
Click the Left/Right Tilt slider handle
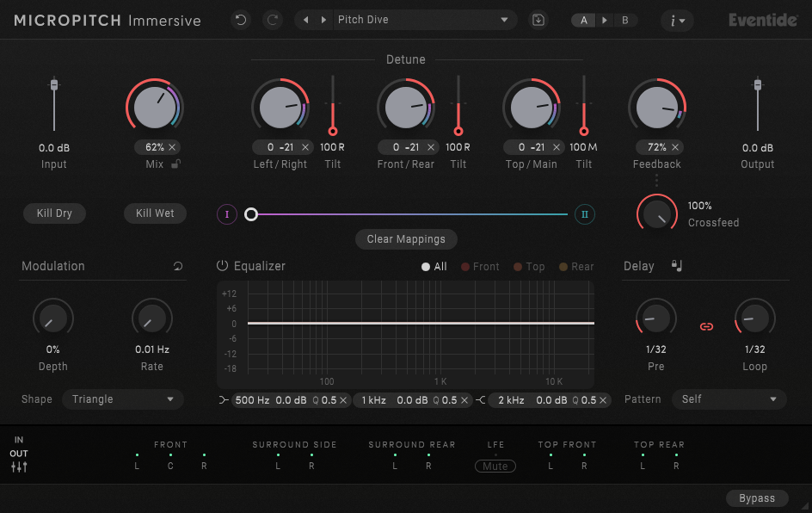tap(333, 131)
